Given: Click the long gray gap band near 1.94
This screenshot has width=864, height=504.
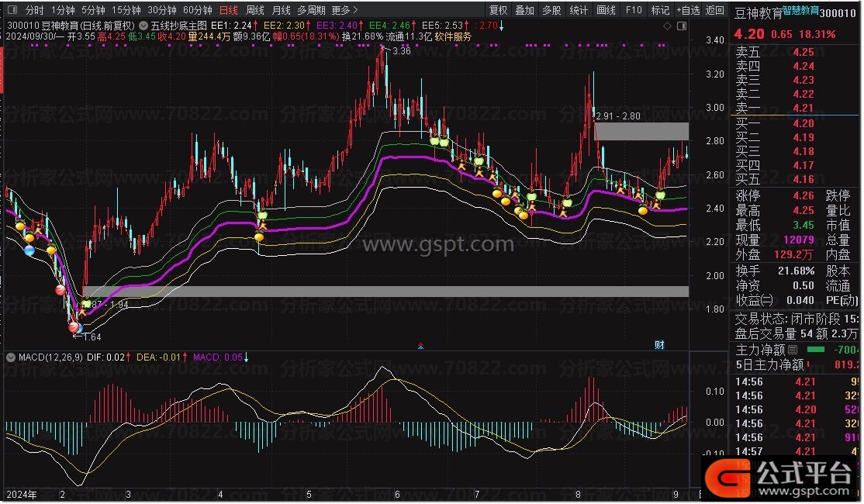Looking at the screenshot, I should [x=385, y=292].
